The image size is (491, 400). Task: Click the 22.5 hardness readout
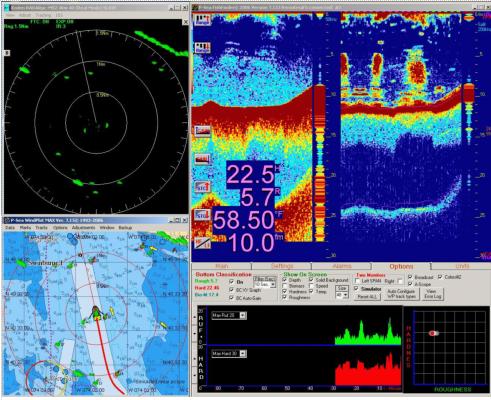[x=251, y=174]
